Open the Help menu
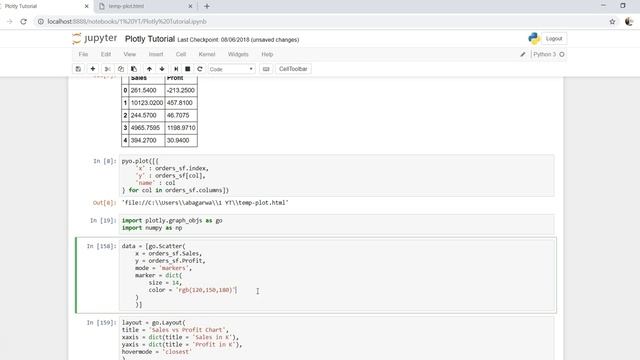The height and width of the screenshot is (360, 640). click(x=267, y=54)
